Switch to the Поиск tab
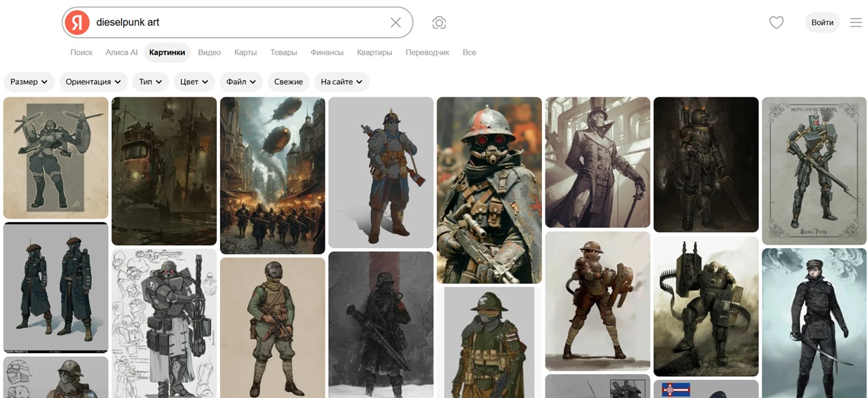Screen dimensions: 868x398 click(x=81, y=53)
